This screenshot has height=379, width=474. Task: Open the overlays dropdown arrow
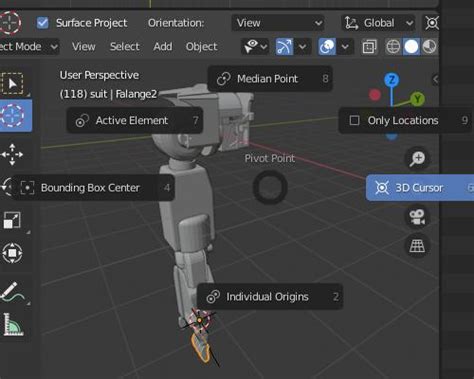pyautogui.click(x=345, y=47)
